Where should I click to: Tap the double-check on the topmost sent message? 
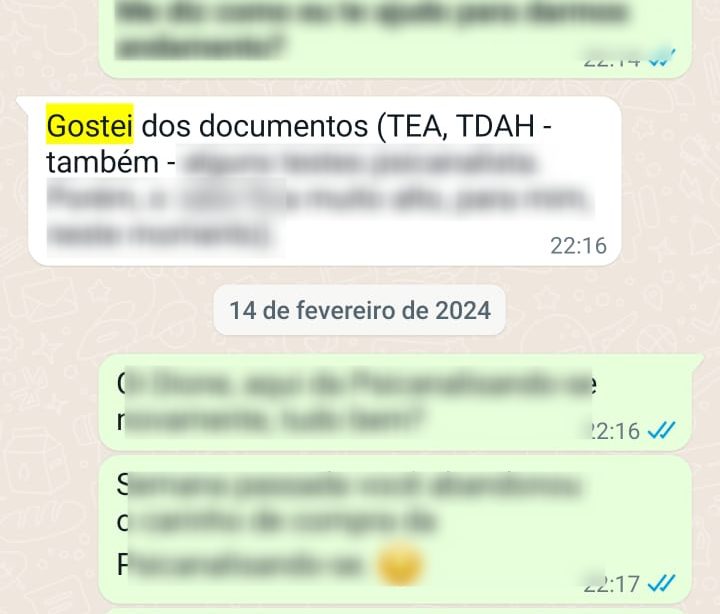point(661,58)
